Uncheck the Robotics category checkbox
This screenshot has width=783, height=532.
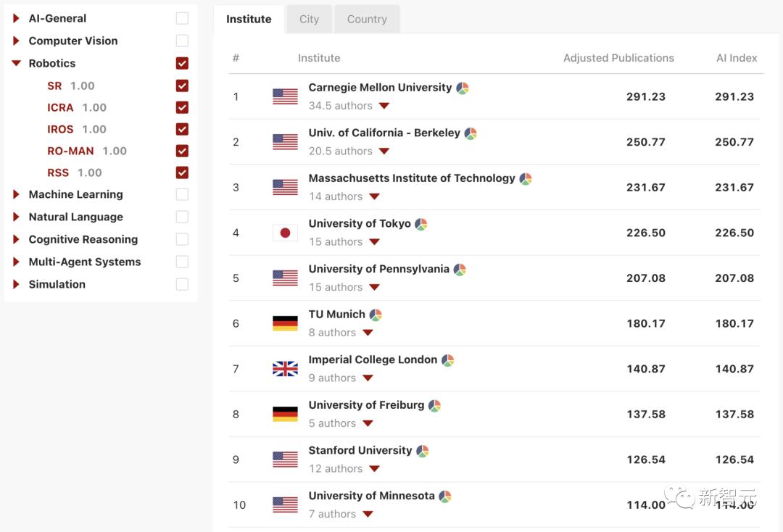point(182,63)
